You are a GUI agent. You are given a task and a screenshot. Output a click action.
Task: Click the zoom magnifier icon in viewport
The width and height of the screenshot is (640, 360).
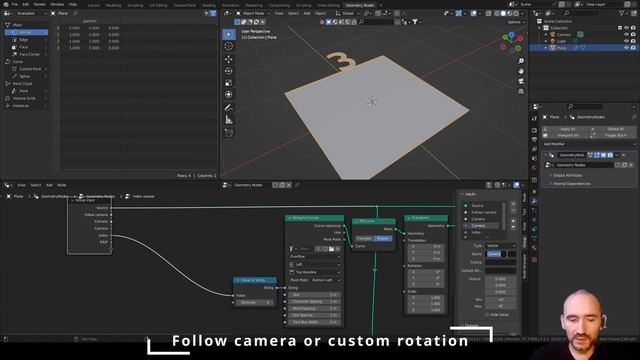521,61
